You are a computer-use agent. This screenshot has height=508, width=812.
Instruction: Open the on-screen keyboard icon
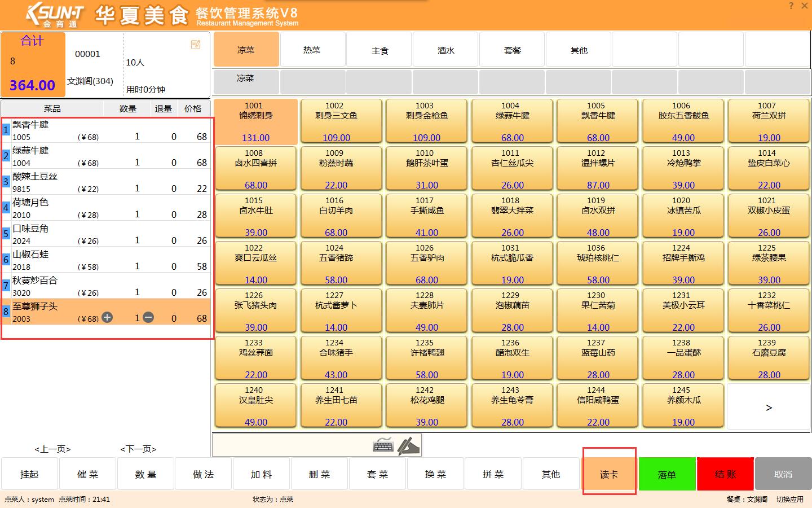coord(383,445)
